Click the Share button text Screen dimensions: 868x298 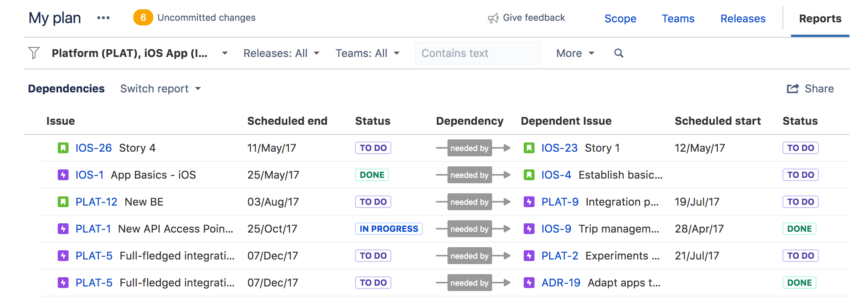(x=819, y=89)
